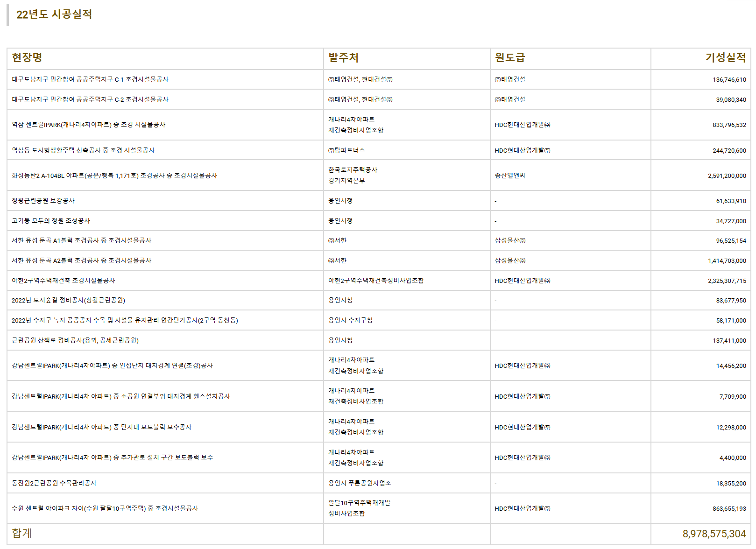The height and width of the screenshot is (549, 756).
Task: Click amount 39,080,340
Action: (731, 100)
